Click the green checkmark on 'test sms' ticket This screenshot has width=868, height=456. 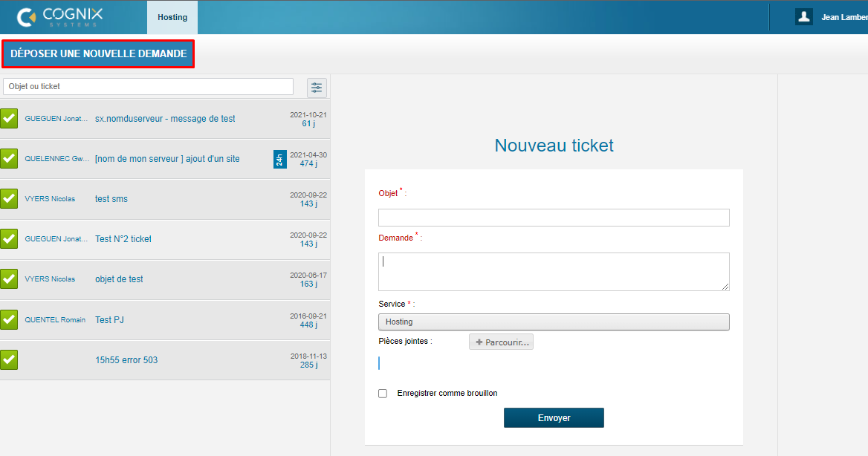10,198
